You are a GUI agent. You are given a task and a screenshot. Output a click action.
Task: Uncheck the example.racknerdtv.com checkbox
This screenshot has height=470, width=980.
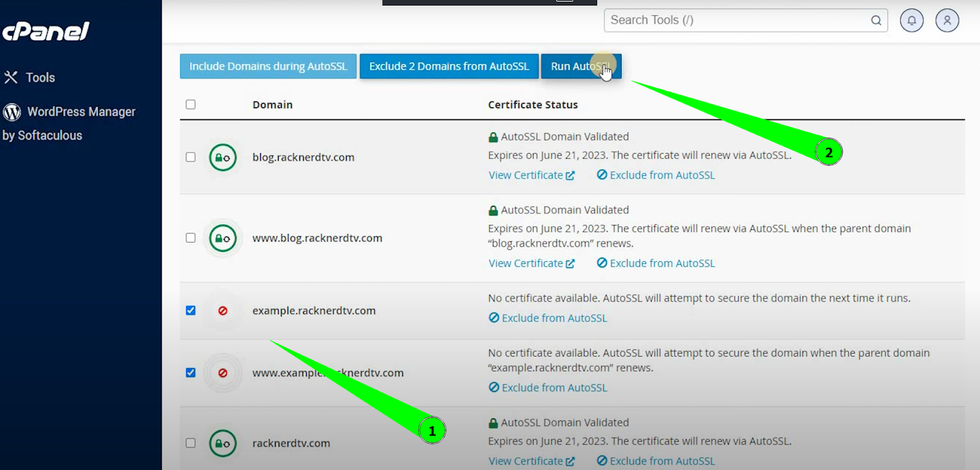point(190,310)
